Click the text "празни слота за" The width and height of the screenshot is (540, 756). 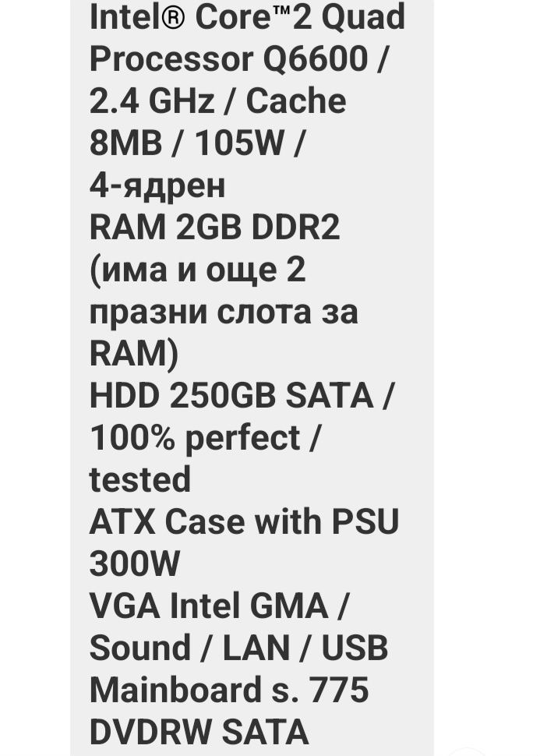(x=224, y=313)
